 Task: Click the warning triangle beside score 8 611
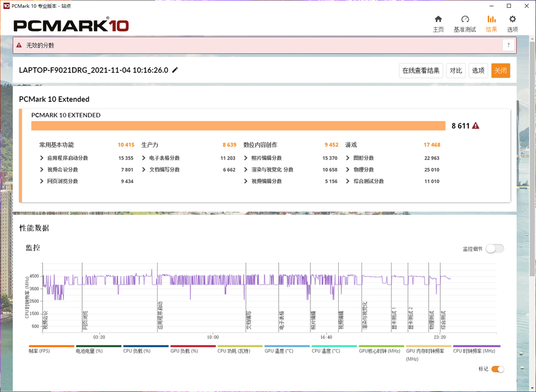(475, 126)
